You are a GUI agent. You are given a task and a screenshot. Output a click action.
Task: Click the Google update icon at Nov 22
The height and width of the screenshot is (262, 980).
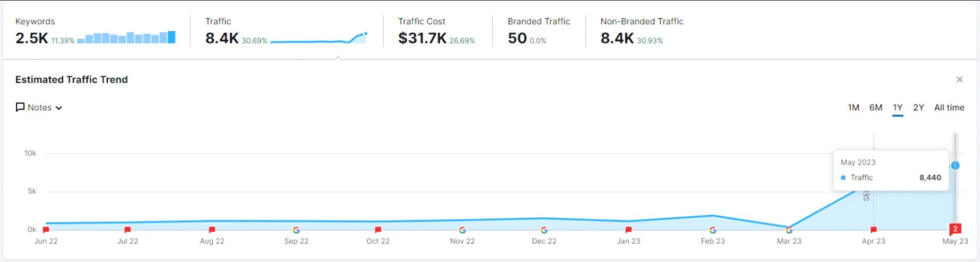pos(462,230)
